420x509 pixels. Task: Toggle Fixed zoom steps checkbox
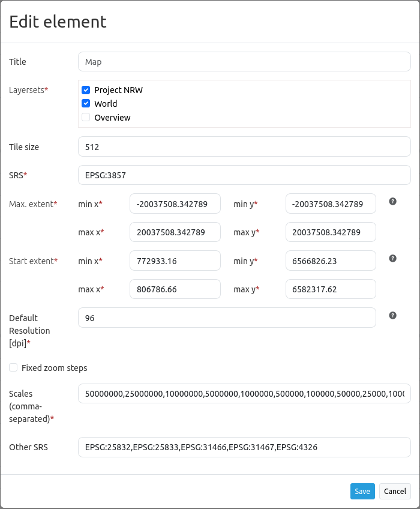point(13,367)
